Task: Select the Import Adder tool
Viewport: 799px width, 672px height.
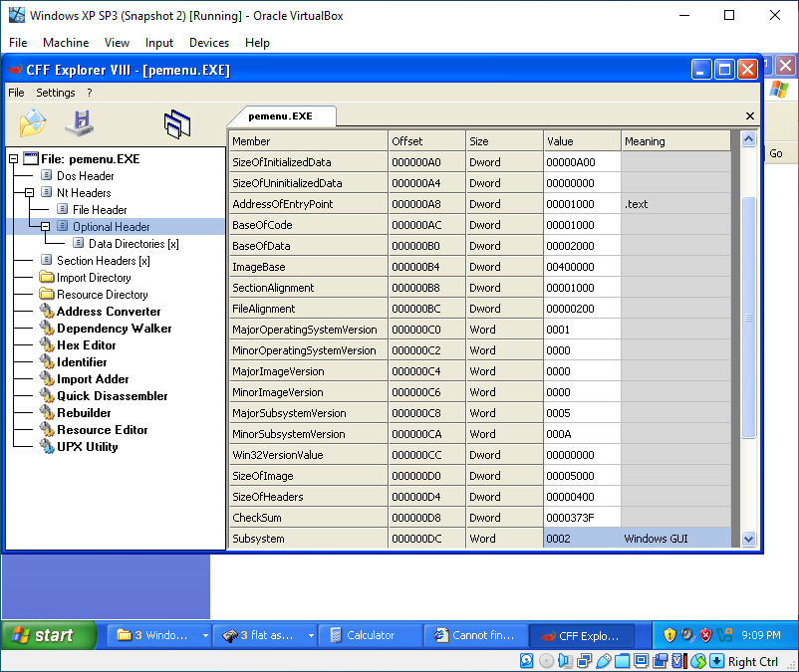Action: [93, 379]
